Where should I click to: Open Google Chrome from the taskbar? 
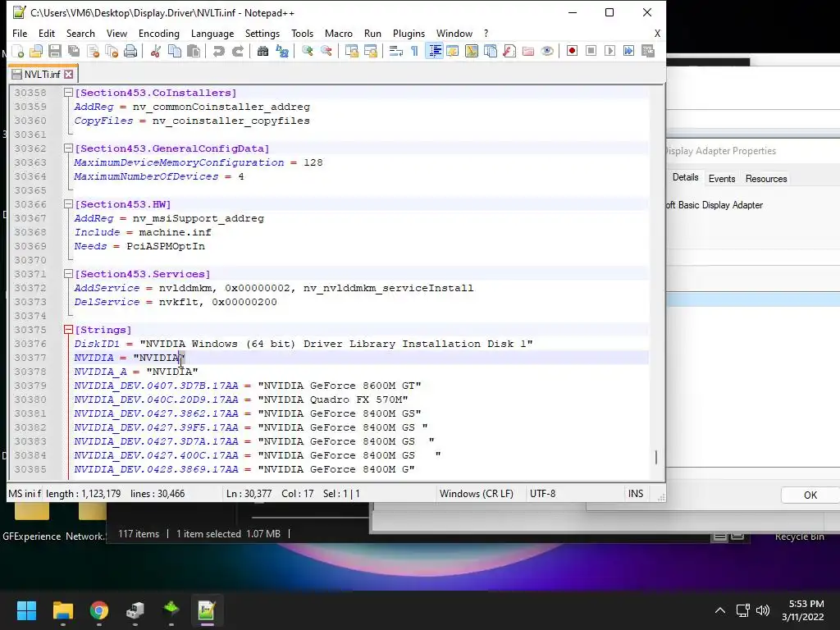click(98, 610)
